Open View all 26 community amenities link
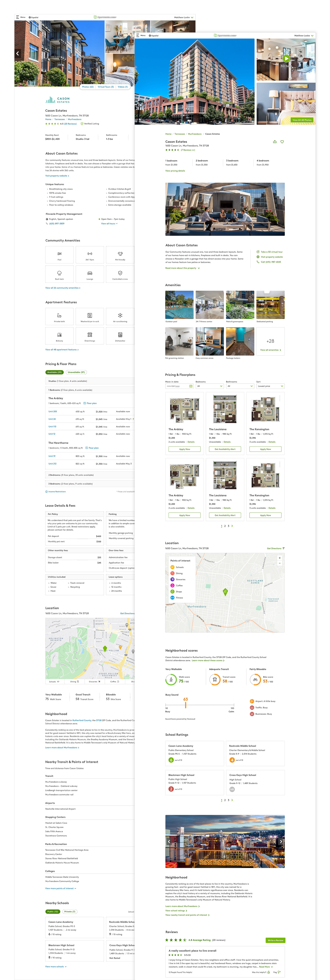The image size is (330, 980). [x=63, y=288]
